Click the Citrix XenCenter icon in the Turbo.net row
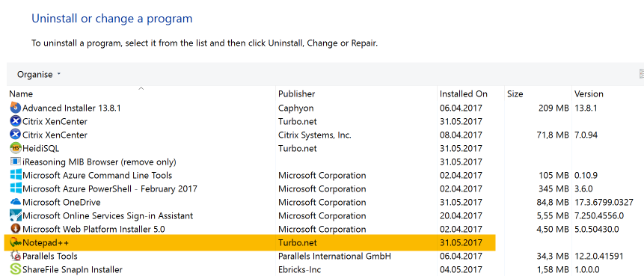The height and width of the screenshot is (276, 644). 15,122
